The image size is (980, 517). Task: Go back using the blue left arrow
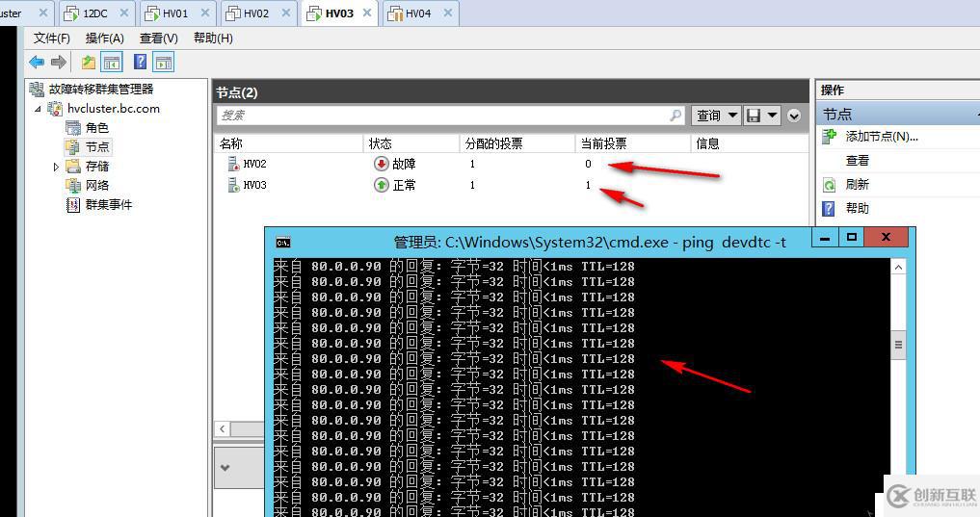click(x=37, y=62)
